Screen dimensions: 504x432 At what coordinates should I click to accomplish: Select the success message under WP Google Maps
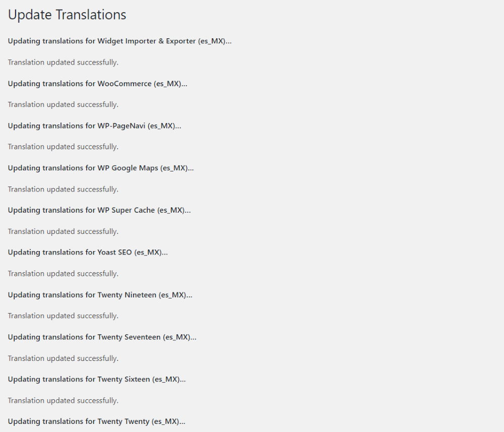tap(63, 190)
